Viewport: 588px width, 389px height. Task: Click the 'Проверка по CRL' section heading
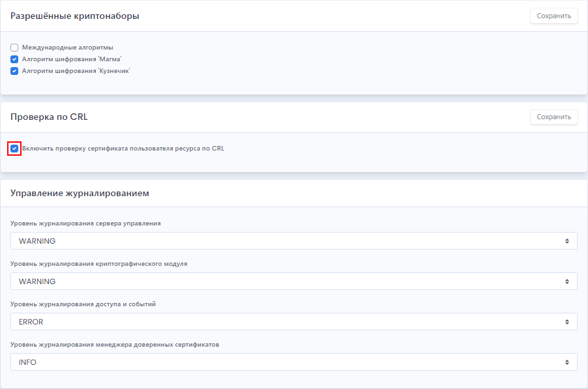click(x=49, y=117)
